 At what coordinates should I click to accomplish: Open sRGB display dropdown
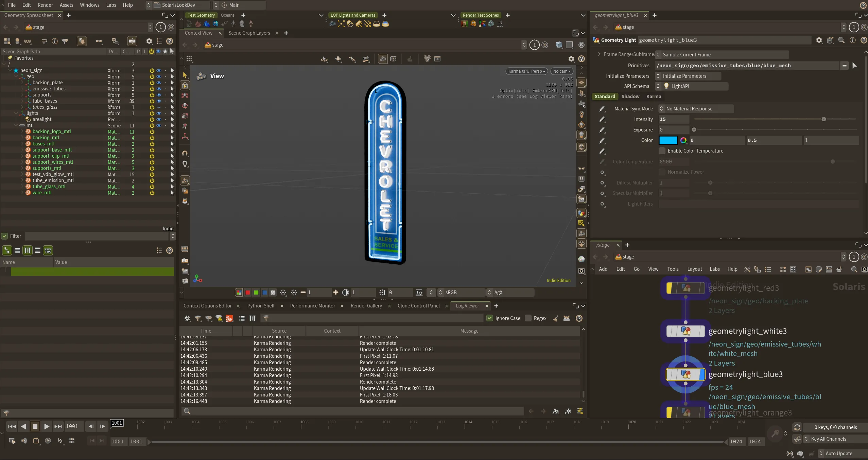[x=461, y=293]
